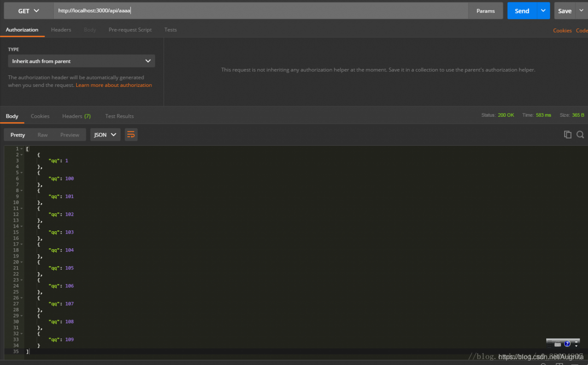Image resolution: width=588 pixels, height=365 pixels.
Task: Select the request Authorization tab
Action: pos(22,30)
